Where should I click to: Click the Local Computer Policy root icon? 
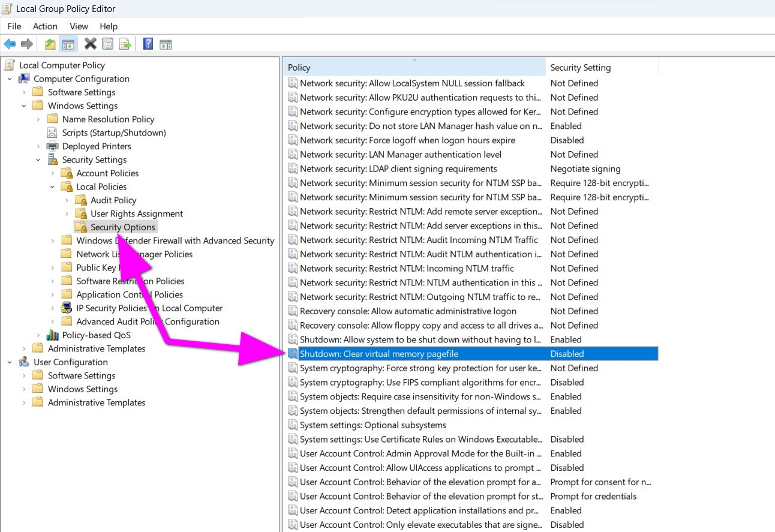tap(10, 65)
